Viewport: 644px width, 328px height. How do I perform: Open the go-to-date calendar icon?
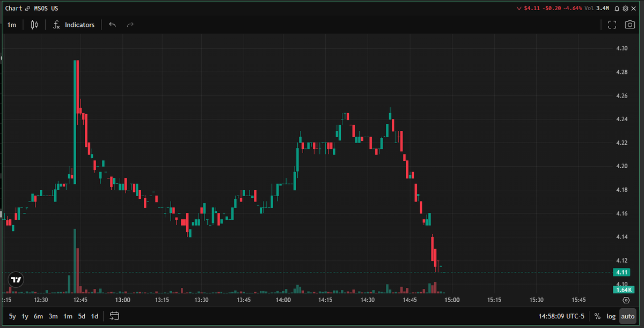[114, 316]
